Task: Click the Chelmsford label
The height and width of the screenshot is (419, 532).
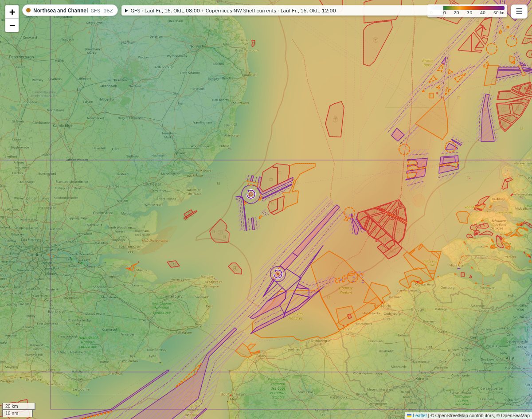Action: click(x=103, y=213)
